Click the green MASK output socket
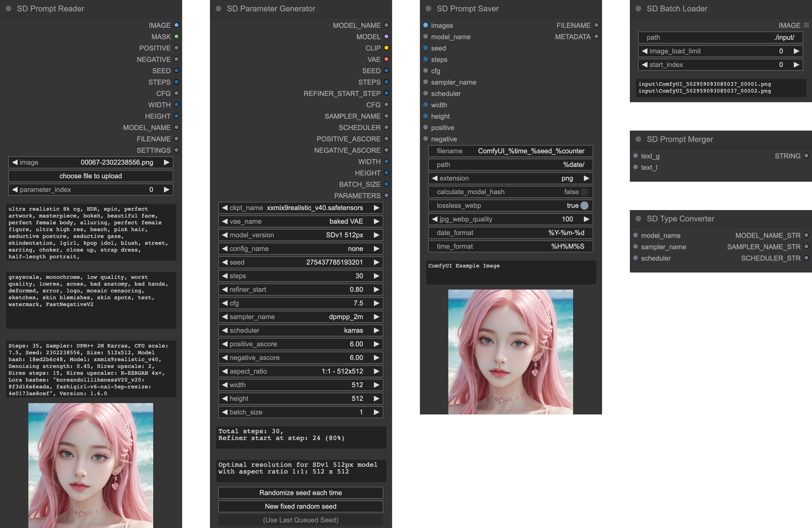Viewport: 812px width, 528px height. (x=176, y=37)
